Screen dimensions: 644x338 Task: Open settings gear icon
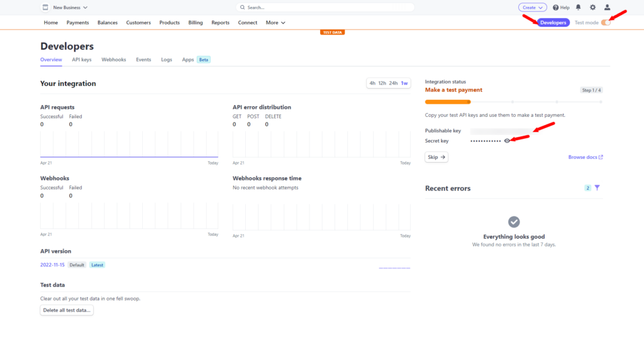coord(592,8)
